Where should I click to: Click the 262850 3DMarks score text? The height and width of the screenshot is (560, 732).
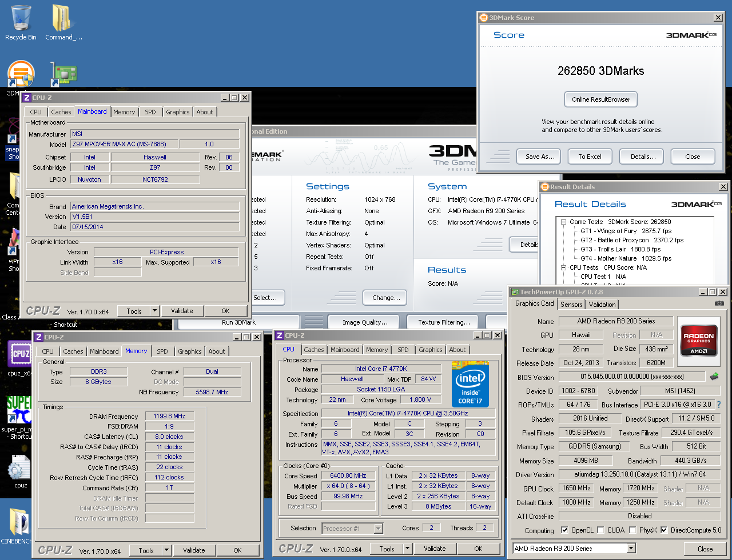(601, 71)
